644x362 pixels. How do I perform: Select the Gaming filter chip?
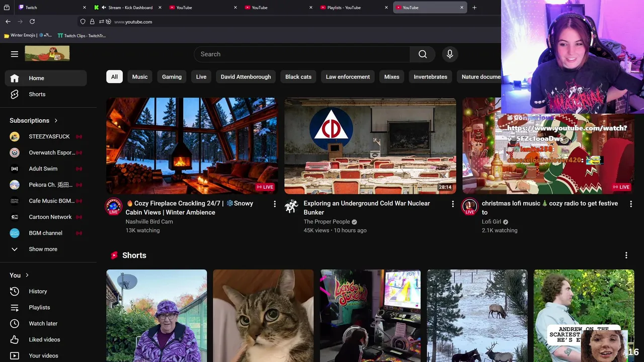(172, 77)
